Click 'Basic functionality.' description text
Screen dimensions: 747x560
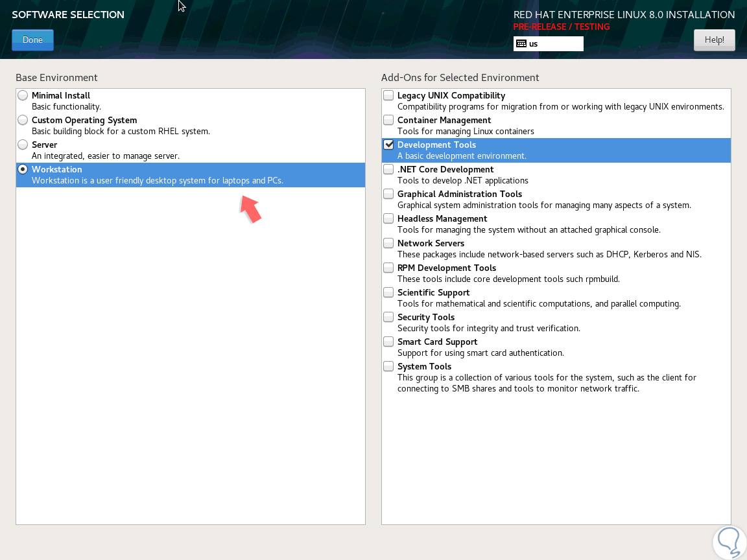[x=66, y=107]
